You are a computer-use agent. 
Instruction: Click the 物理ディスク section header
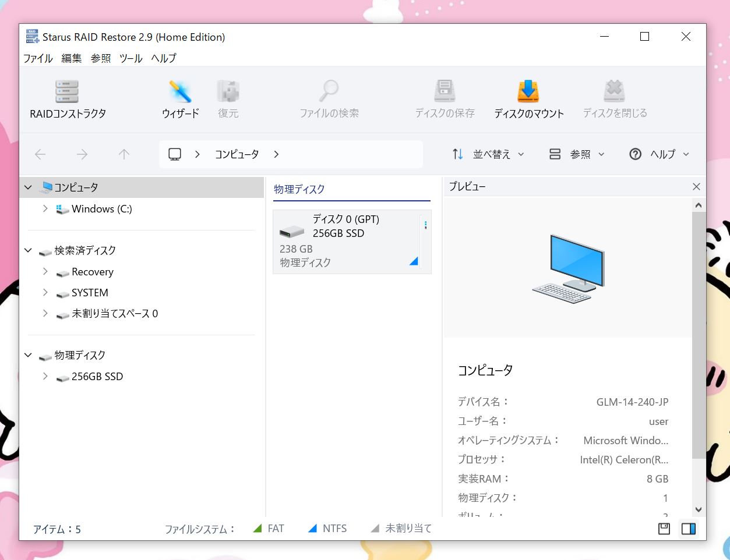click(299, 189)
